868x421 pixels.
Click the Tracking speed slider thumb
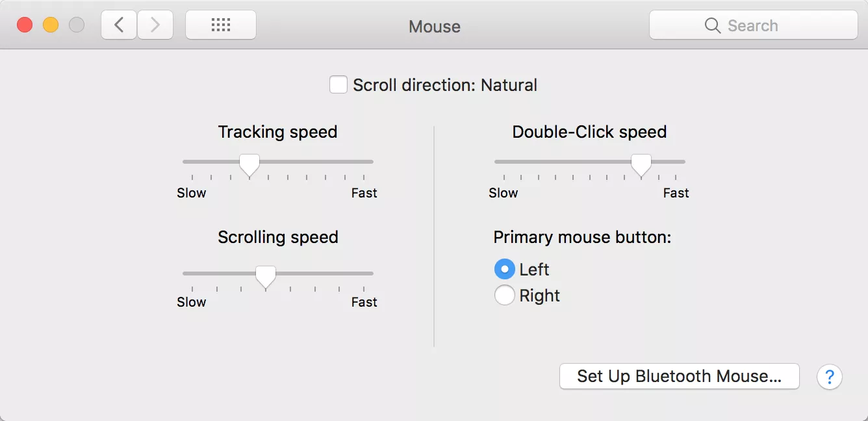coord(249,165)
